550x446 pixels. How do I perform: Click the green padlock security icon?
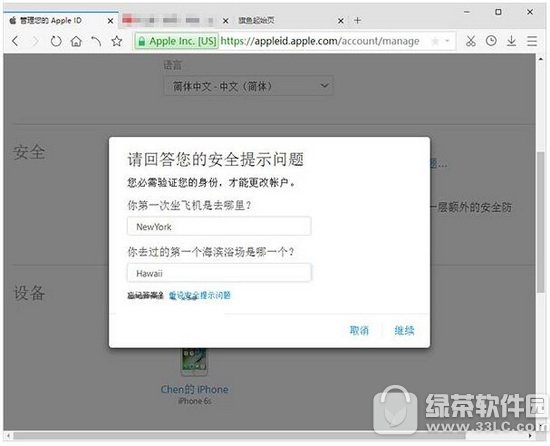pyautogui.click(x=142, y=41)
